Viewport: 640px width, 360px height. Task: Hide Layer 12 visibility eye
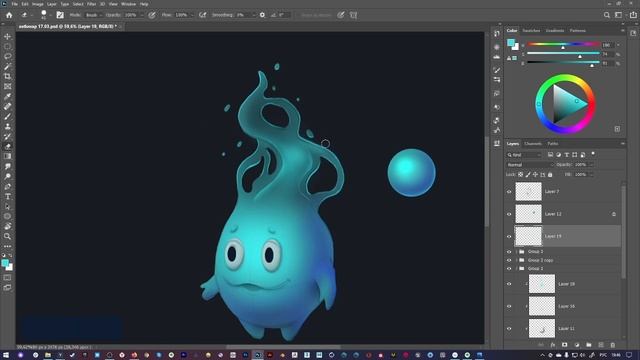pyautogui.click(x=509, y=214)
